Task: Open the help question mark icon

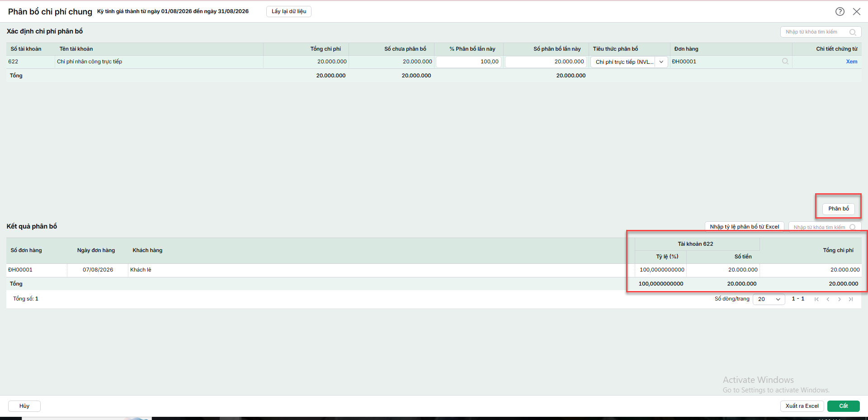Action: coord(840,12)
